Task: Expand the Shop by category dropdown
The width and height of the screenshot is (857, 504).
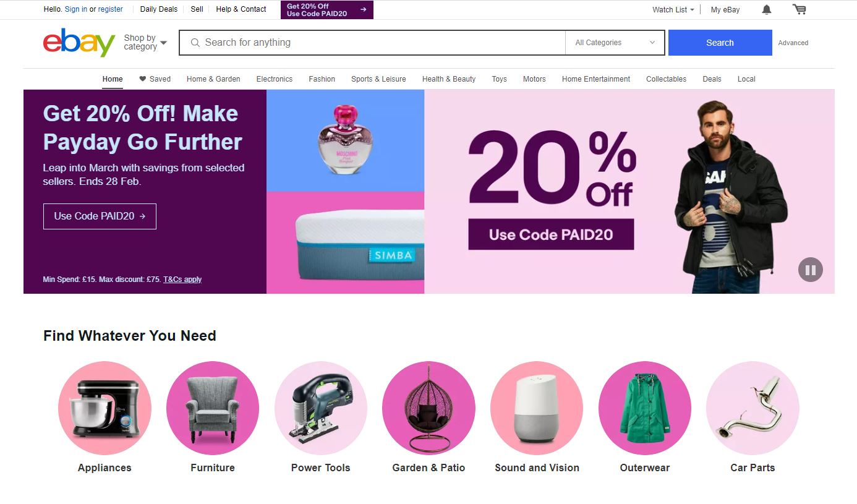Action: pyautogui.click(x=145, y=42)
